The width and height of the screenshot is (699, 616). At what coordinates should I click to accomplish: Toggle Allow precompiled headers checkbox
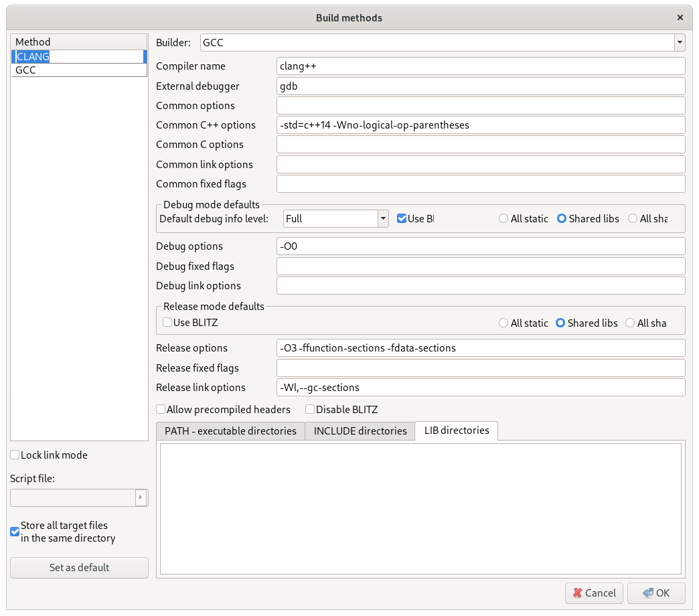(x=161, y=410)
